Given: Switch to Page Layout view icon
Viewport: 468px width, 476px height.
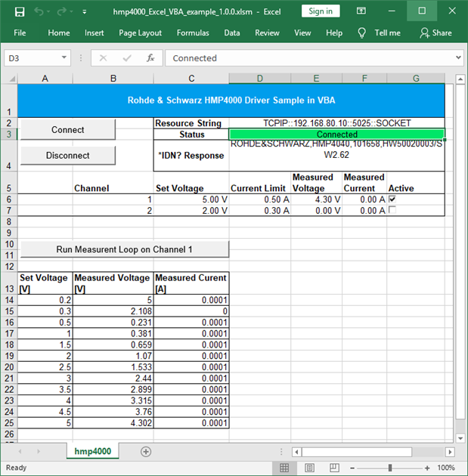Looking at the screenshot, I should [308, 468].
